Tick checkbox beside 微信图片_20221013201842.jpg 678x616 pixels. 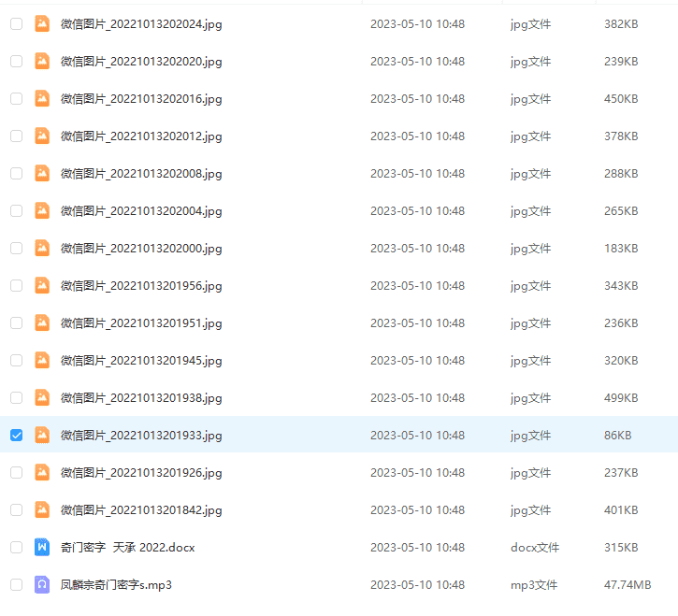click(16, 510)
